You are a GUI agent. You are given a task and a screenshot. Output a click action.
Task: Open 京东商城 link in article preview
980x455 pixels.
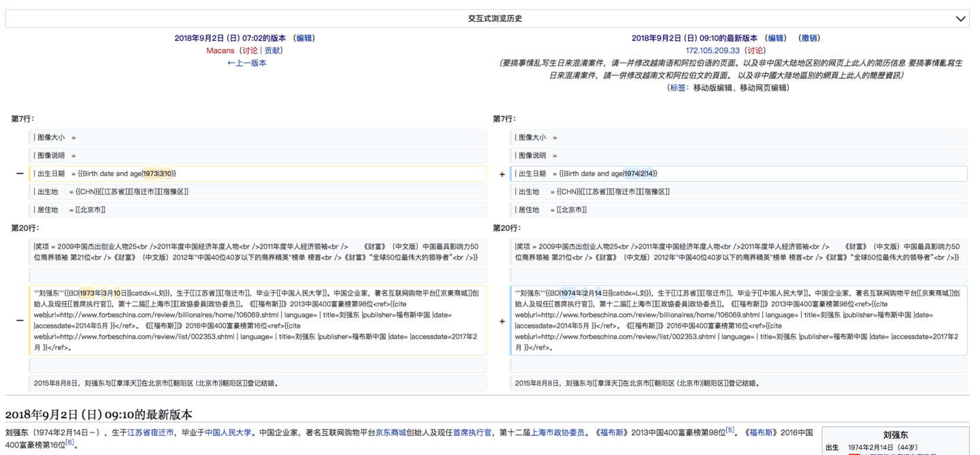click(x=391, y=432)
